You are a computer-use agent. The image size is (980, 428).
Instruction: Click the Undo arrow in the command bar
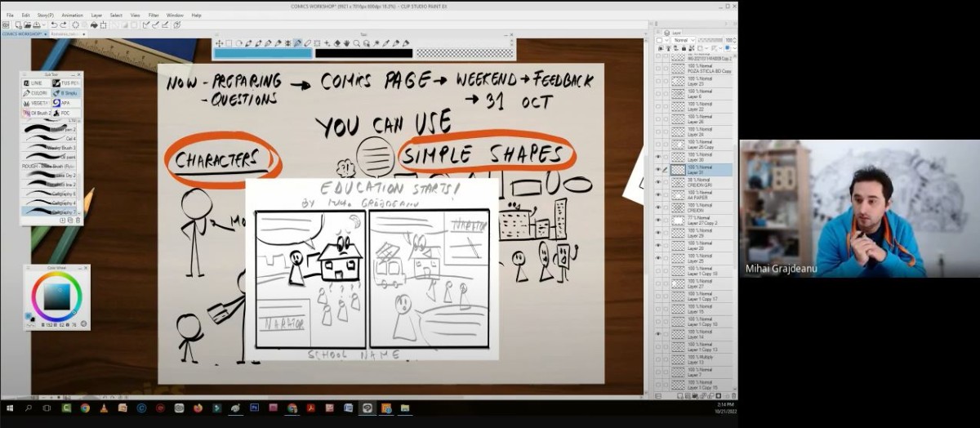pyautogui.click(x=53, y=25)
